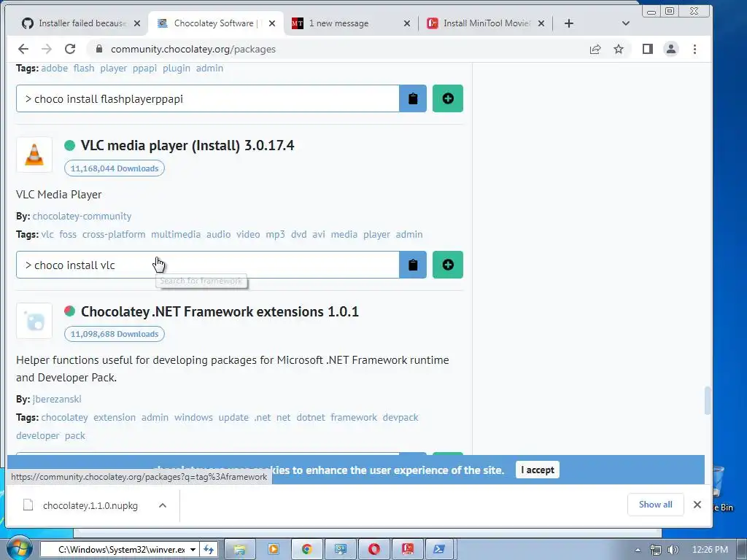Click the 'choco install flashplayerppapi' command field
This screenshot has width=747, height=560.
(208, 98)
